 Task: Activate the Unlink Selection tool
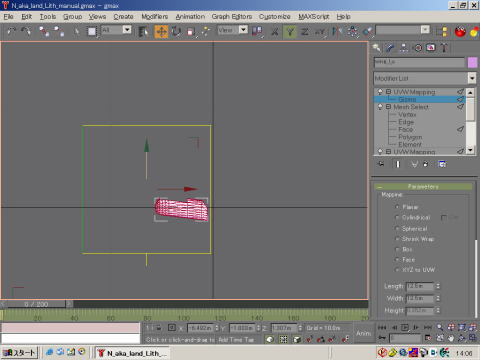pos(59,31)
